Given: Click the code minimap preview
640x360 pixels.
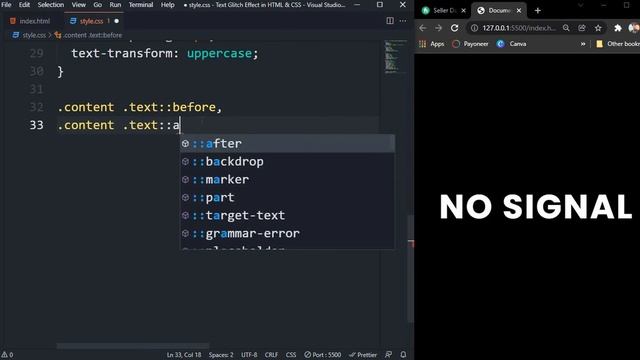Looking at the screenshot, I should (x=394, y=56).
